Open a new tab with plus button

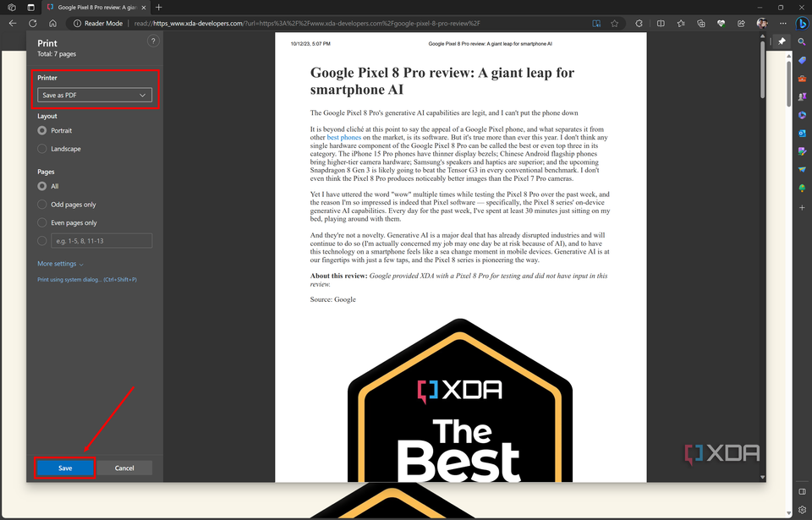158,8
